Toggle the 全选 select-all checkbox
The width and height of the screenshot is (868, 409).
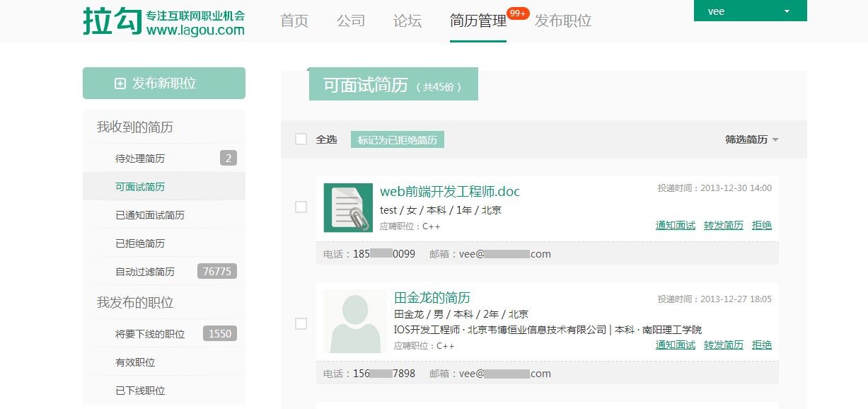[301, 139]
